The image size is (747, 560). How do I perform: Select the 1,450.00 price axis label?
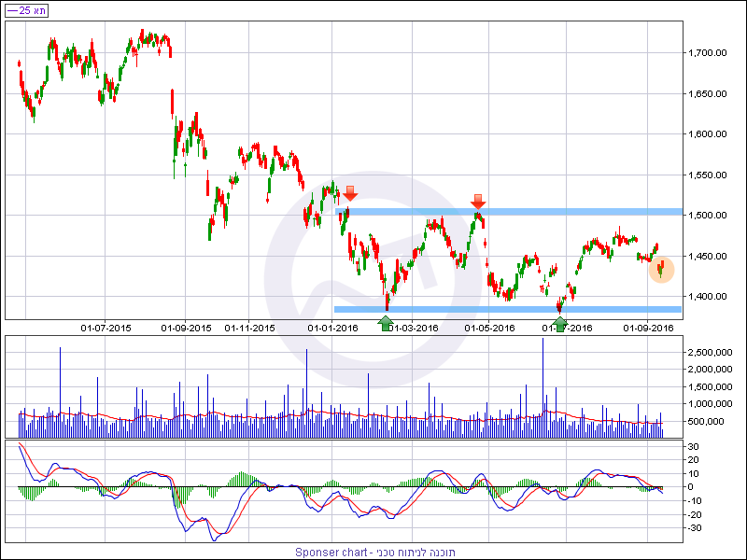click(708, 257)
